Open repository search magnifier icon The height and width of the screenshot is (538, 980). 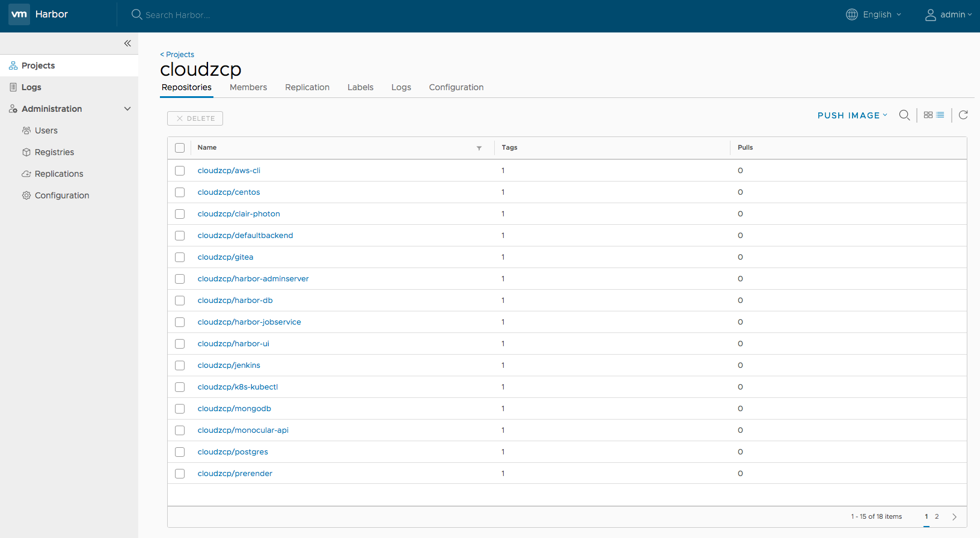point(904,115)
